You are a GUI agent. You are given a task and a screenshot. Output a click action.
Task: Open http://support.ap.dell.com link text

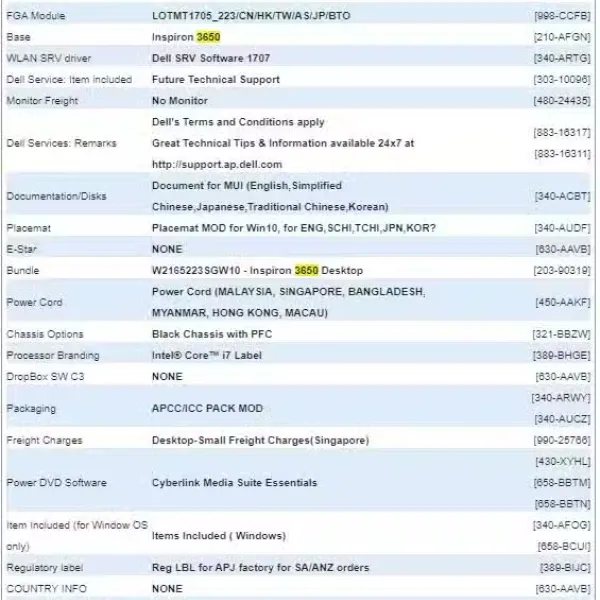(217, 165)
